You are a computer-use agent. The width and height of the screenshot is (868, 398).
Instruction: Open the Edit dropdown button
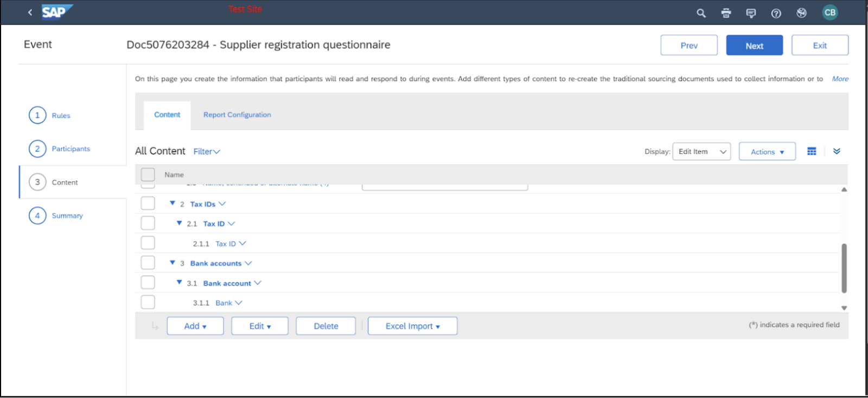coord(260,326)
